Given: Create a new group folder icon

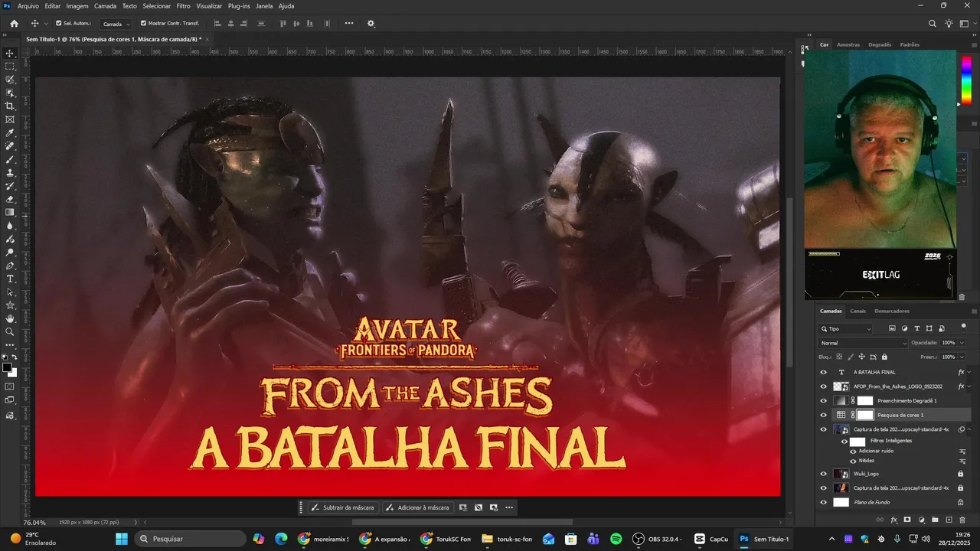Looking at the screenshot, I should pyautogui.click(x=935, y=520).
